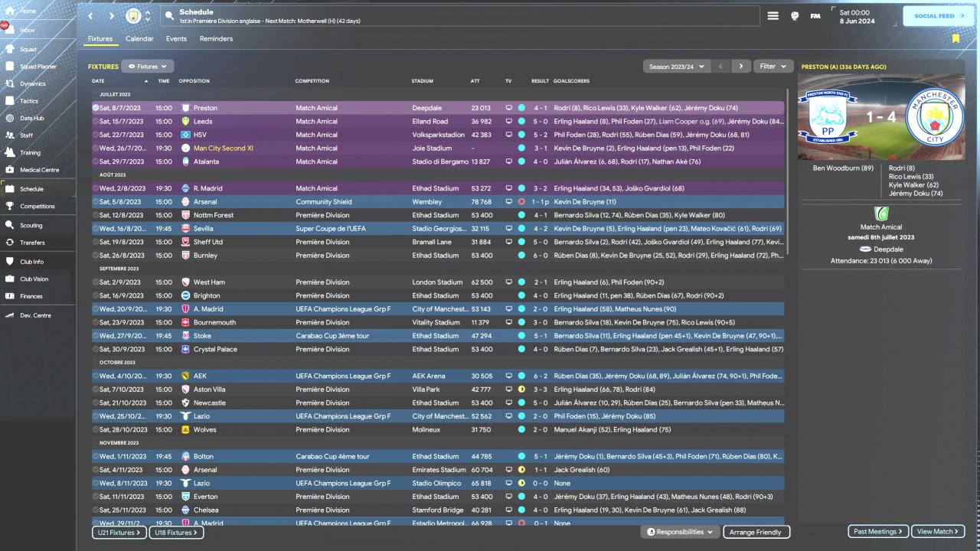
Task: Open the hamburger menu icon in top bar
Action: click(x=773, y=16)
